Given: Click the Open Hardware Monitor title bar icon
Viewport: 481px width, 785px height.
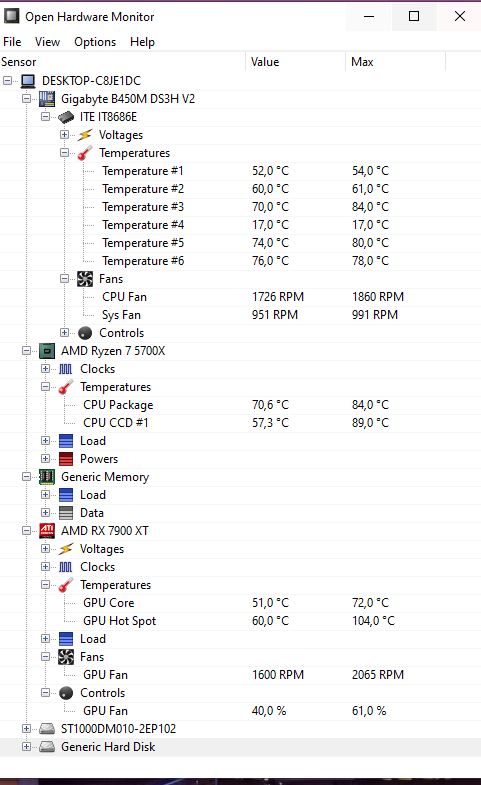Looking at the screenshot, I should [12, 16].
